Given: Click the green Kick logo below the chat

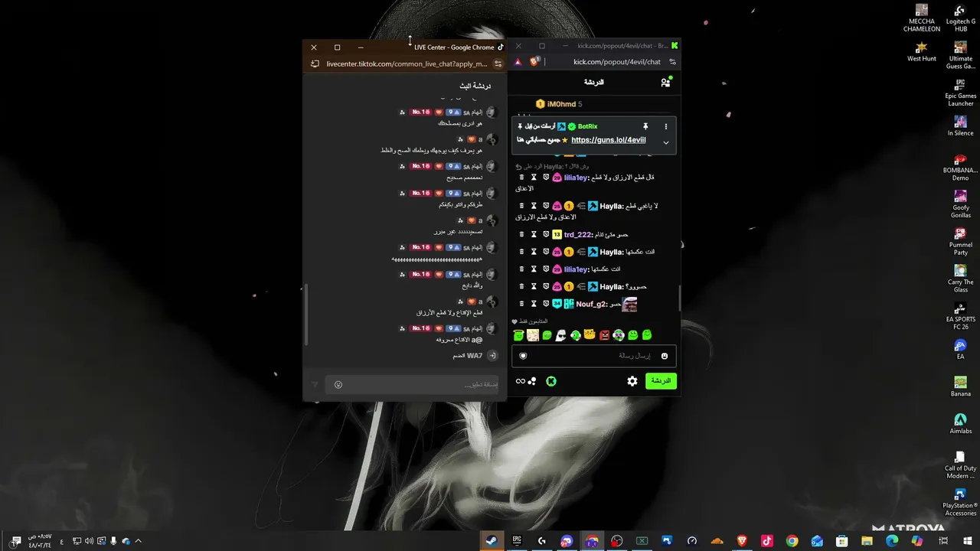Looking at the screenshot, I should [x=551, y=381].
